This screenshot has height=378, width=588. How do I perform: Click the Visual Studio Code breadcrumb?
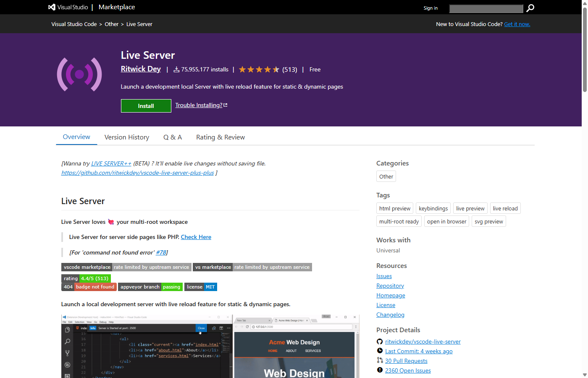coord(74,24)
